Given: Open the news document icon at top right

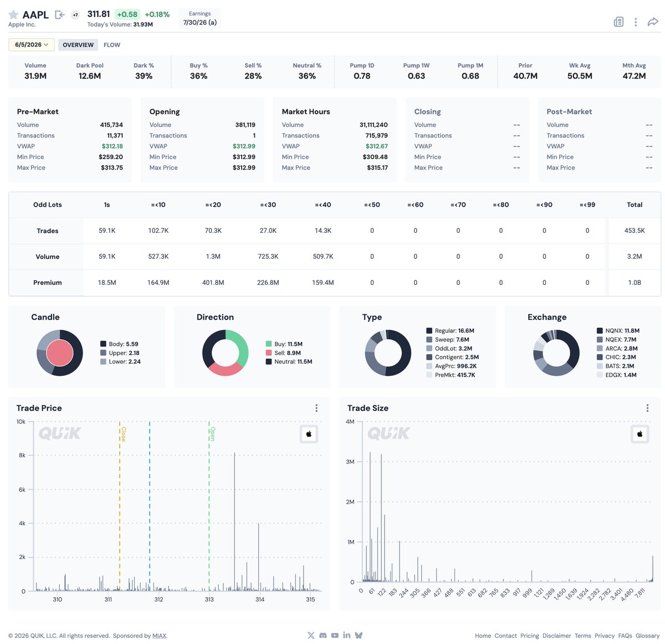Looking at the screenshot, I should click(618, 22).
